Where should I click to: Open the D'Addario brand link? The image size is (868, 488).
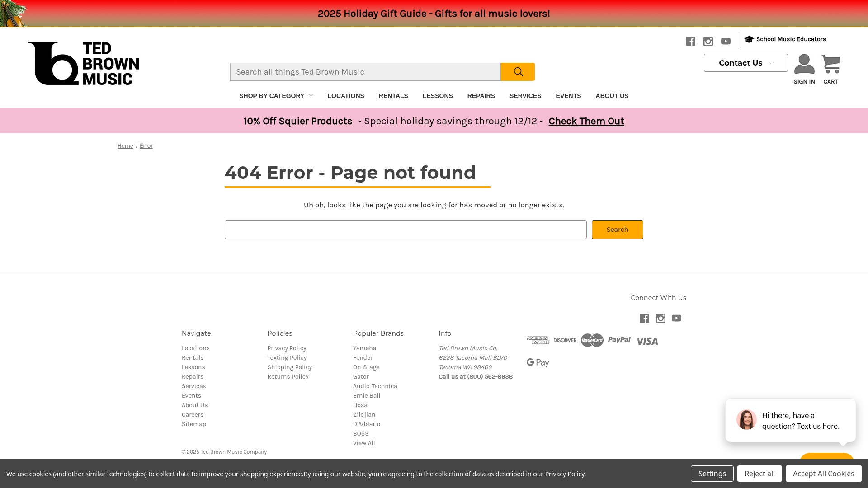(x=367, y=424)
